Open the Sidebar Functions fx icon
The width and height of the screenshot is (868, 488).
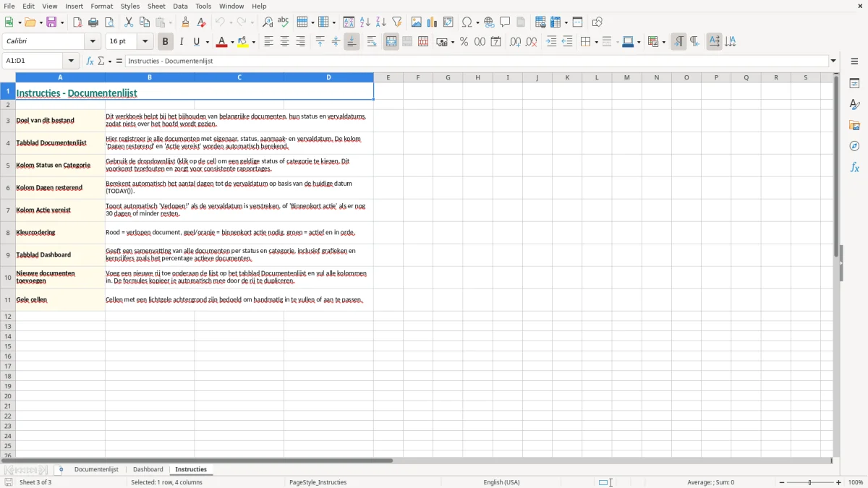(x=854, y=168)
